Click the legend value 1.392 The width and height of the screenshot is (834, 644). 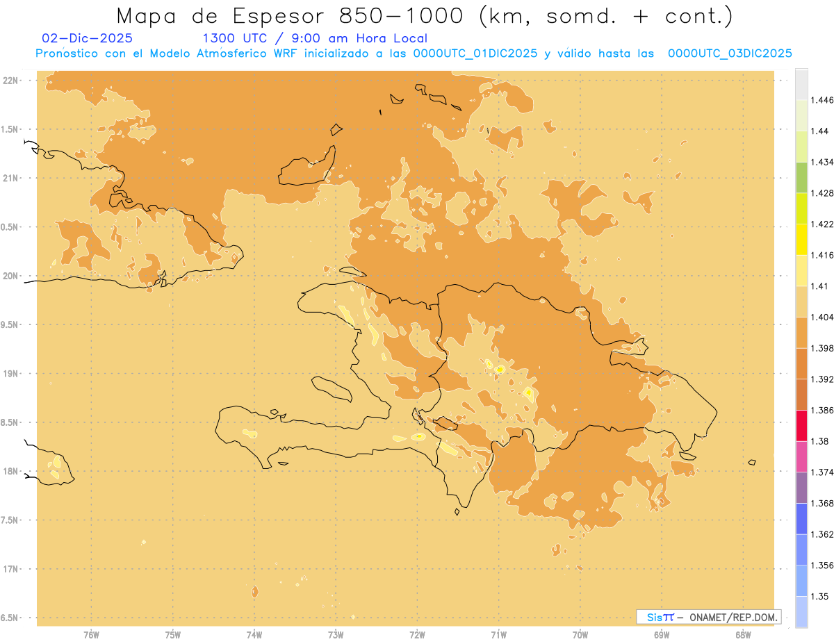point(824,379)
